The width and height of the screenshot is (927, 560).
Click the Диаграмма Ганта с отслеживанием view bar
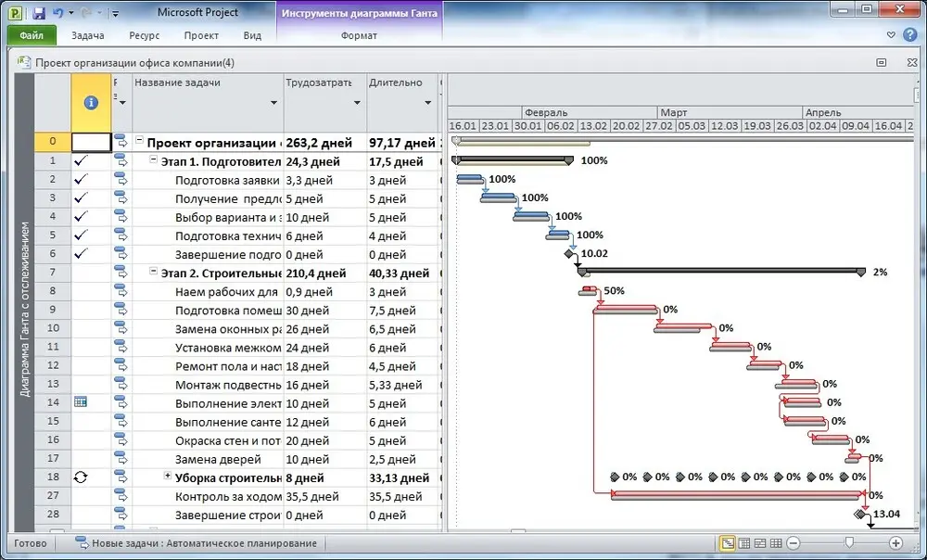(24, 310)
